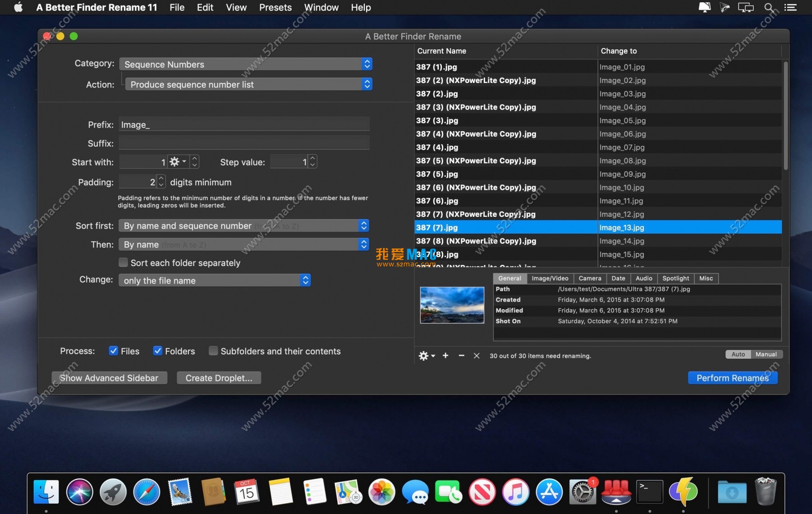Image resolution: width=812 pixels, height=514 pixels.
Task: Open Calendar icon showing 15 in Dock
Action: [247, 491]
